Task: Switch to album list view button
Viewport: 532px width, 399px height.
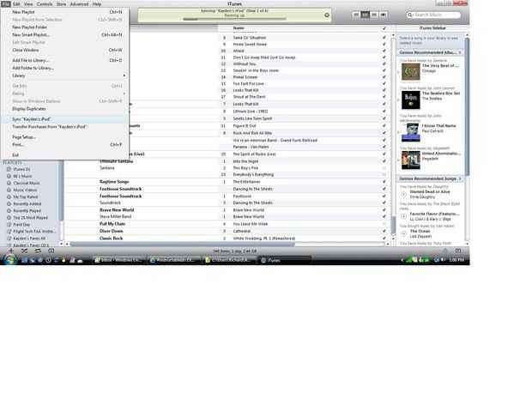Action: (x=365, y=15)
